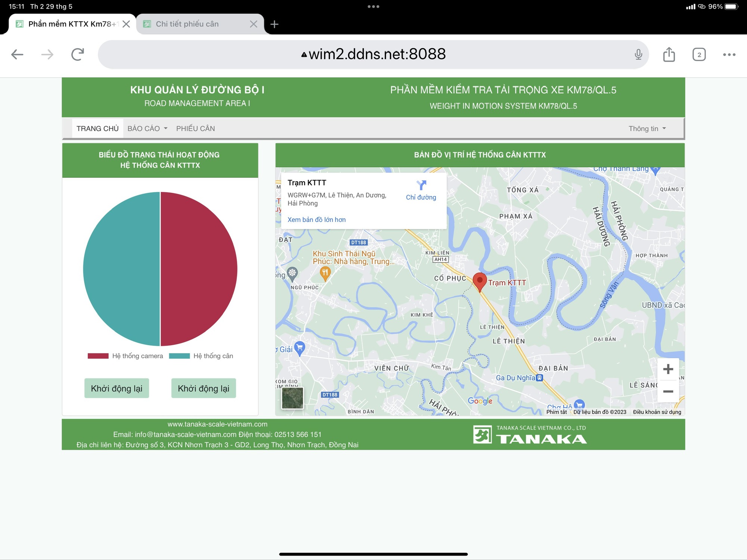Select the PHIẾU CÂN menu item

coord(195,129)
